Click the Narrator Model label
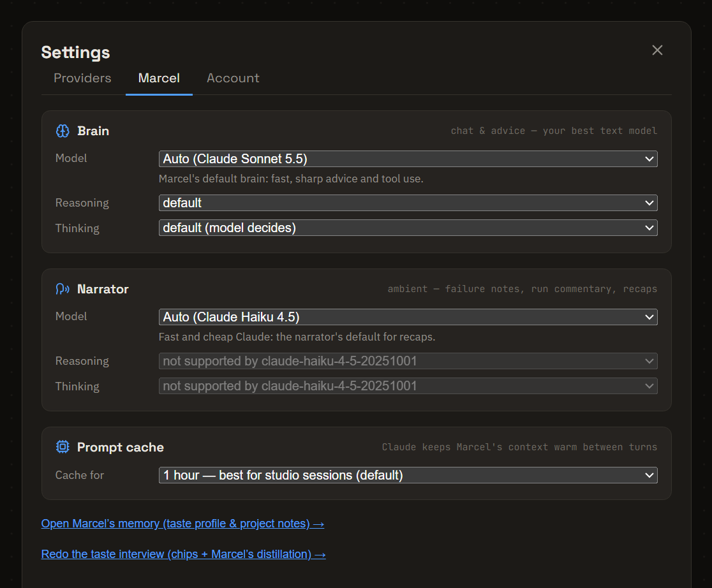Screen dimensions: 712x588 [71, 316]
